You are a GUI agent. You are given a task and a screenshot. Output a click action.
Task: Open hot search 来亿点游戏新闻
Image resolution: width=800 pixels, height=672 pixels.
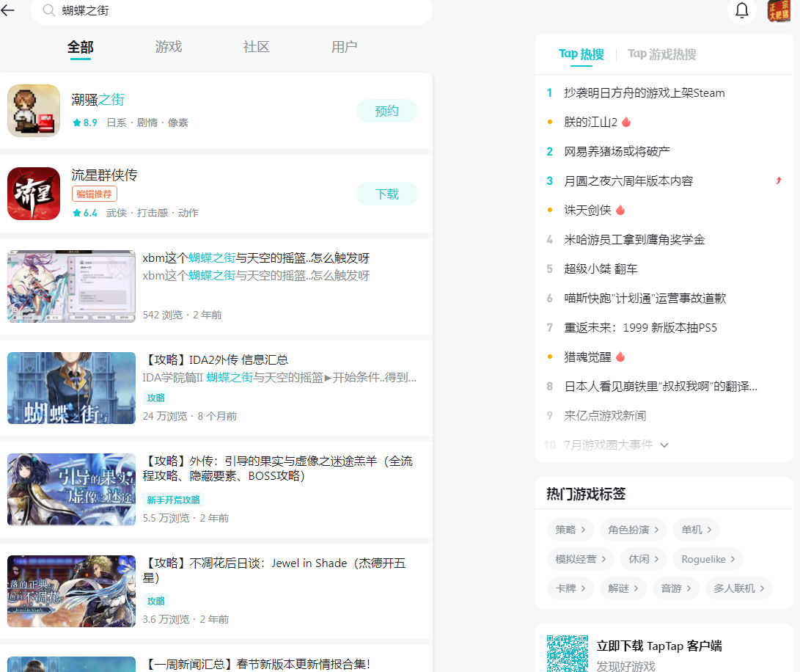coord(605,416)
